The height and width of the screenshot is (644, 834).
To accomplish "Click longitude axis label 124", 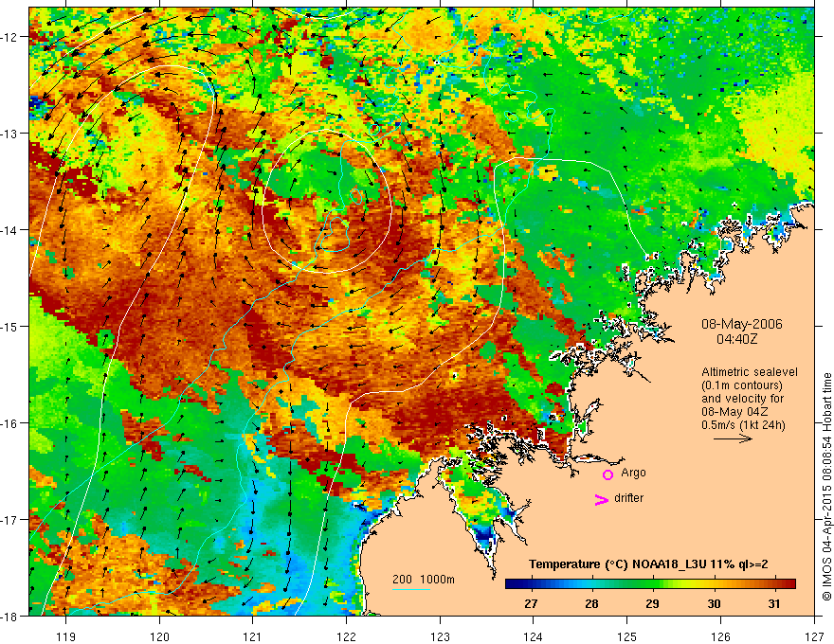I will pos(533,636).
